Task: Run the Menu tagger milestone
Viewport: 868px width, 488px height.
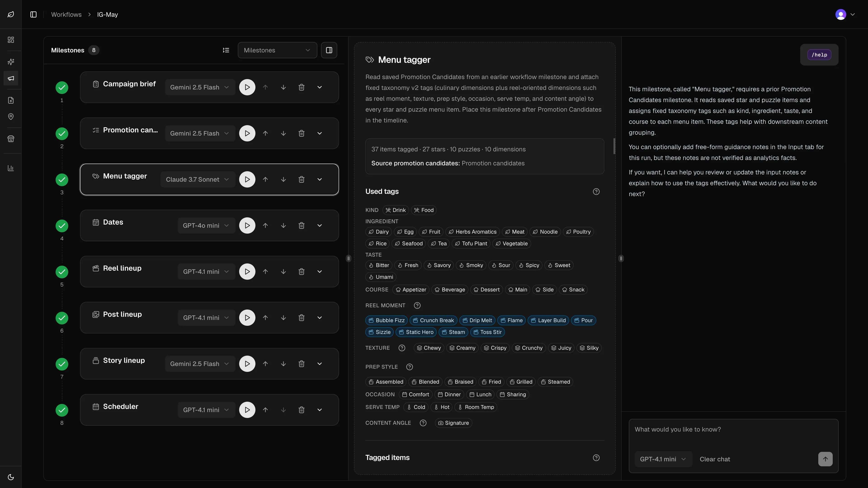Action: tap(247, 180)
